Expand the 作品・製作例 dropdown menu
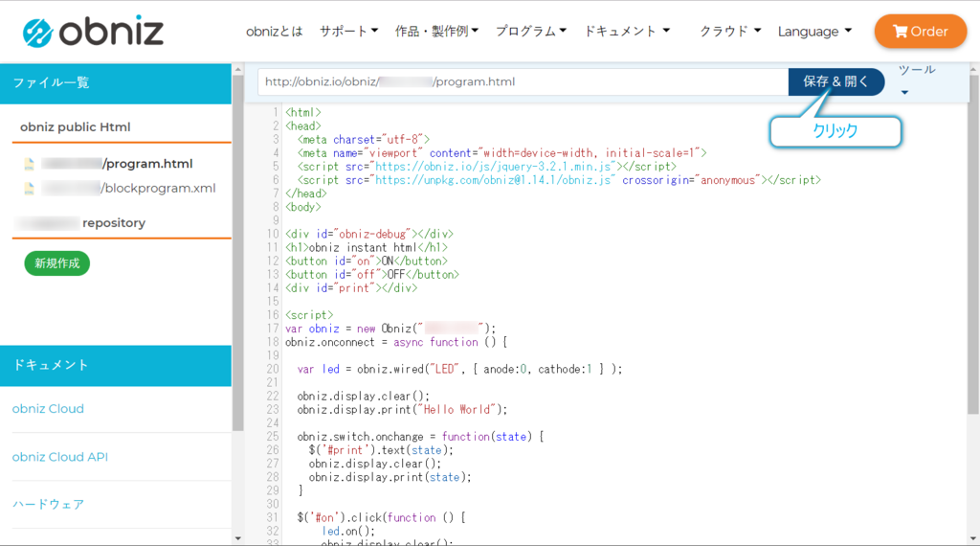The image size is (980, 546). pyautogui.click(x=436, y=32)
